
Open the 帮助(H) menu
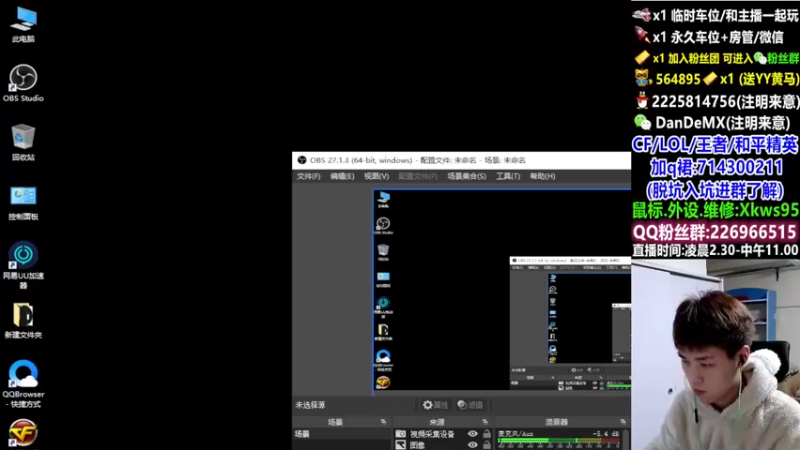tap(542, 176)
